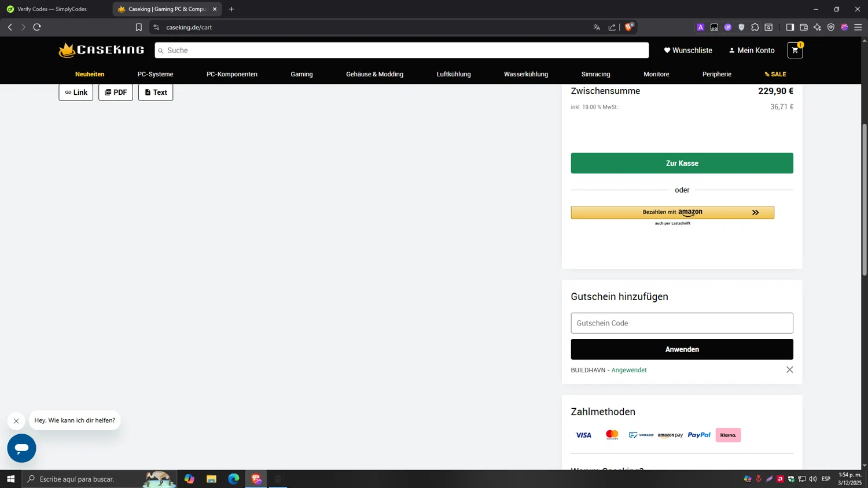This screenshot has height=488, width=868.
Task: Remove the BUILDHAVN voucher with X
Action: click(x=789, y=369)
